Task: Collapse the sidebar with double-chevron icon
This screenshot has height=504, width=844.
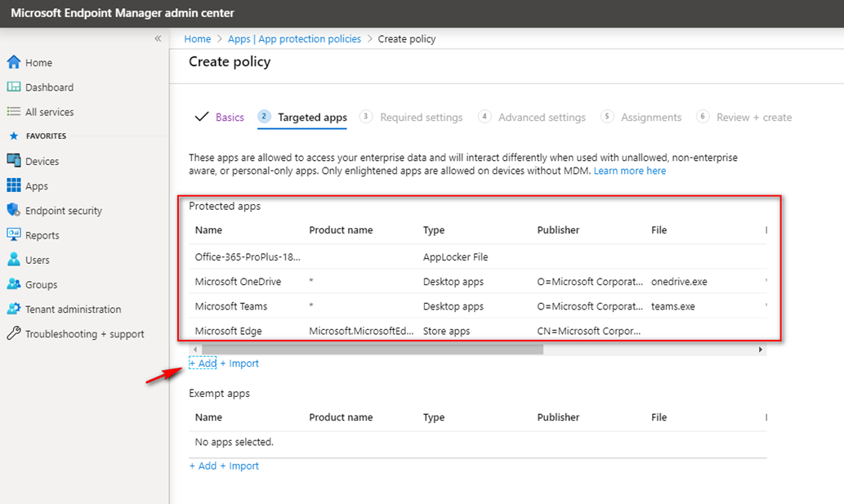Action: [x=158, y=38]
